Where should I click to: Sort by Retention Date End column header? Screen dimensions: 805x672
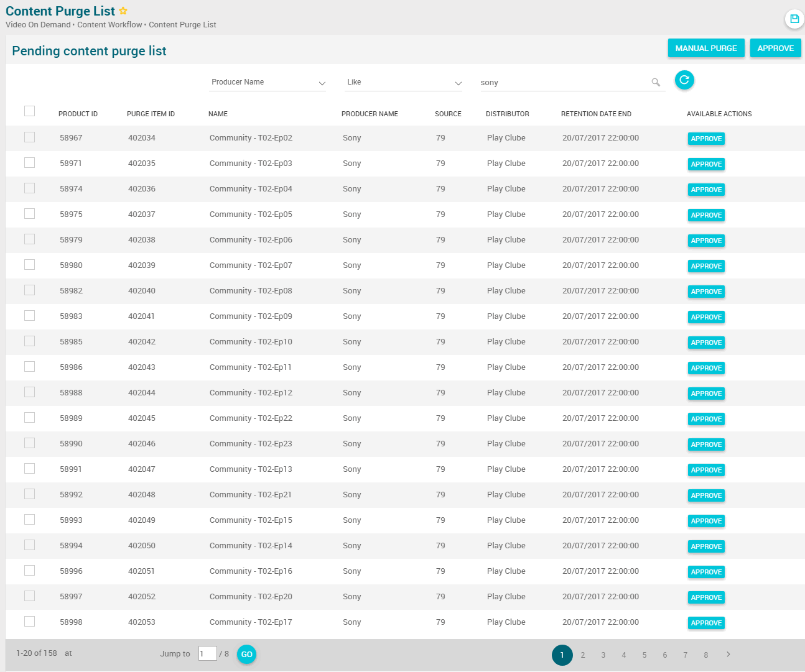pyautogui.click(x=596, y=114)
